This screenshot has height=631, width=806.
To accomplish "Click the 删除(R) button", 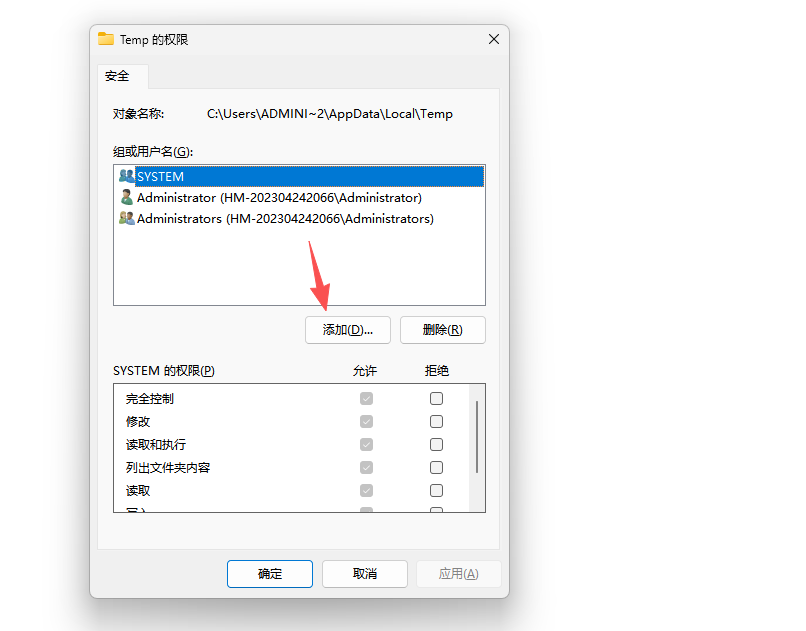I will (443, 330).
